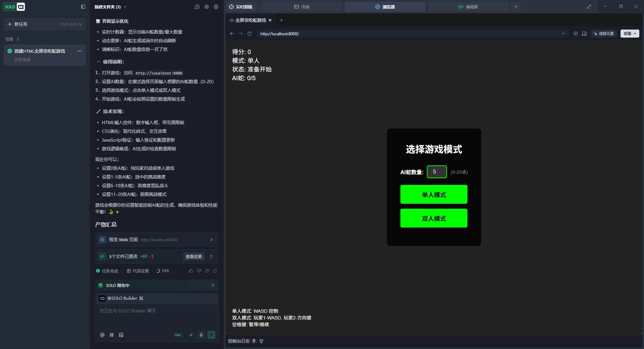Close the 全屏贪吃蛇游戏 browser tab
Viewport: 644px width, 349px height.
(x=270, y=20)
